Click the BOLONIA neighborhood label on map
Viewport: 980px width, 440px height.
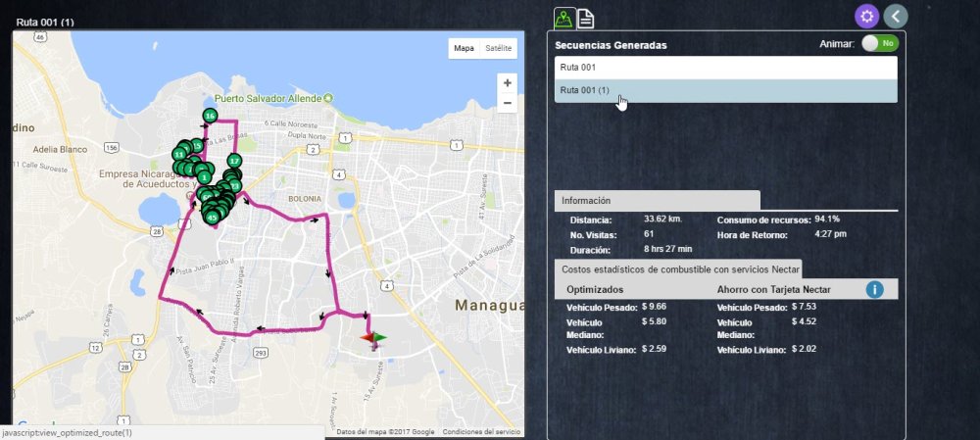coord(305,199)
